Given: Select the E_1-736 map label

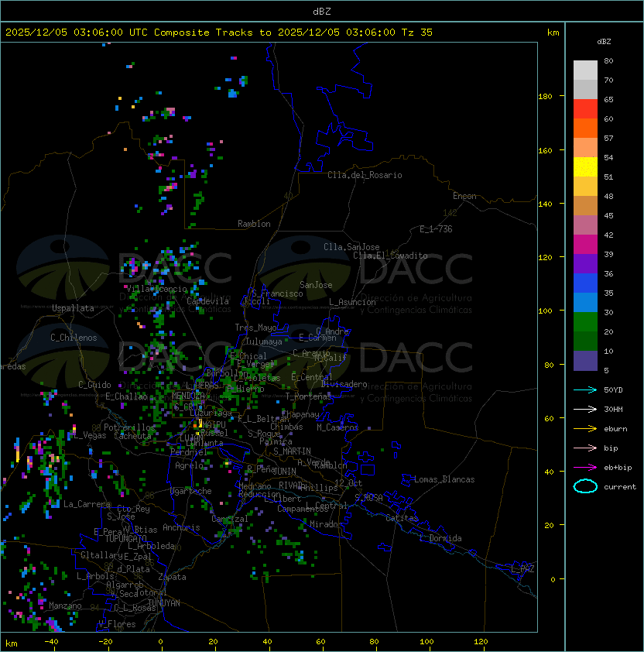Looking at the screenshot, I should pos(436,229).
